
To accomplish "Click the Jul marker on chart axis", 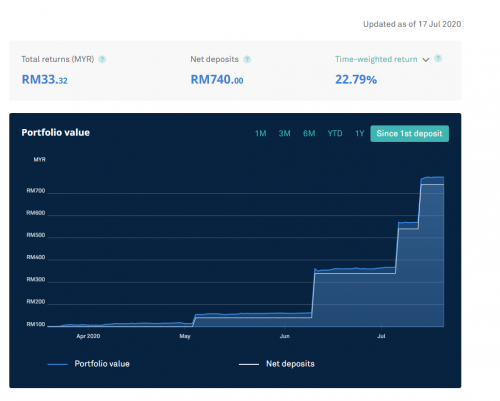I will pyautogui.click(x=381, y=336).
